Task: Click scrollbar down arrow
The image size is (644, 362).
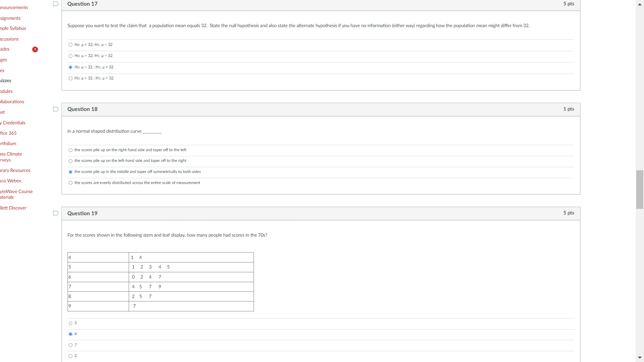Action: point(640,358)
